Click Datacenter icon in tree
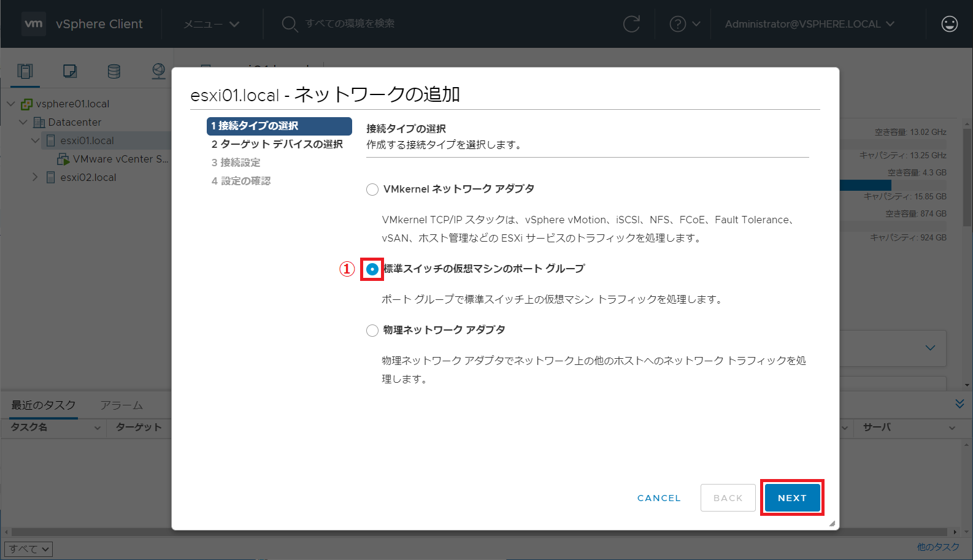This screenshot has height=560, width=973. tap(39, 122)
